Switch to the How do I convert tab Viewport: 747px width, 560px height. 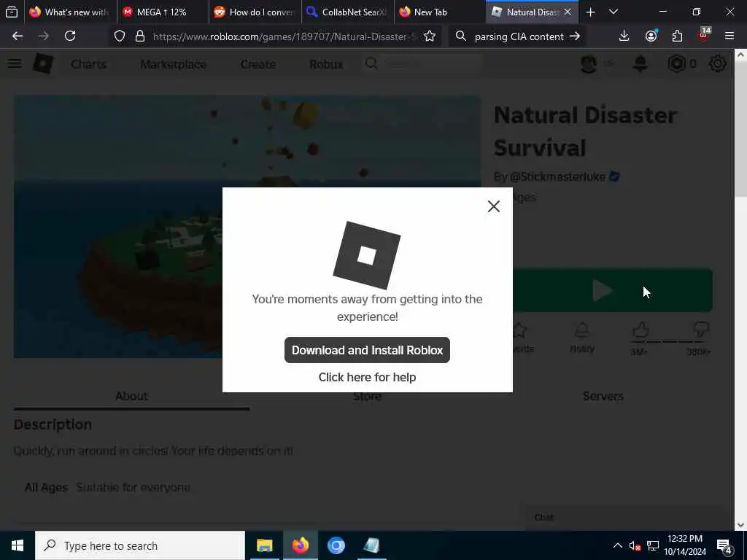pyautogui.click(x=255, y=12)
